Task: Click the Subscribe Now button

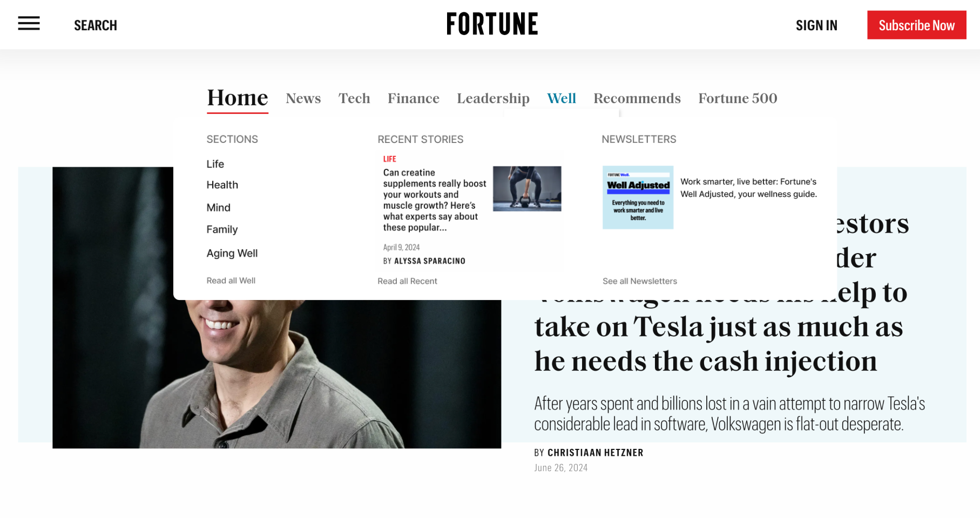Action: tap(916, 25)
